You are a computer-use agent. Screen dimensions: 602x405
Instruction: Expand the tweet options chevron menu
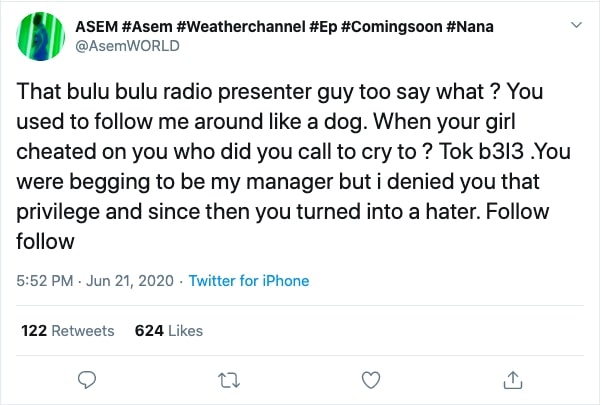576,25
